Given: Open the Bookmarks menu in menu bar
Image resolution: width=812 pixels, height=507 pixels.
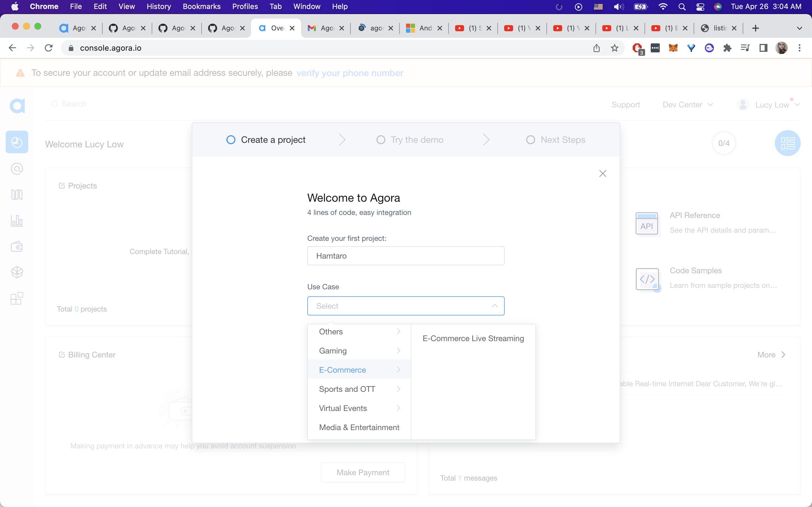Looking at the screenshot, I should (201, 6).
